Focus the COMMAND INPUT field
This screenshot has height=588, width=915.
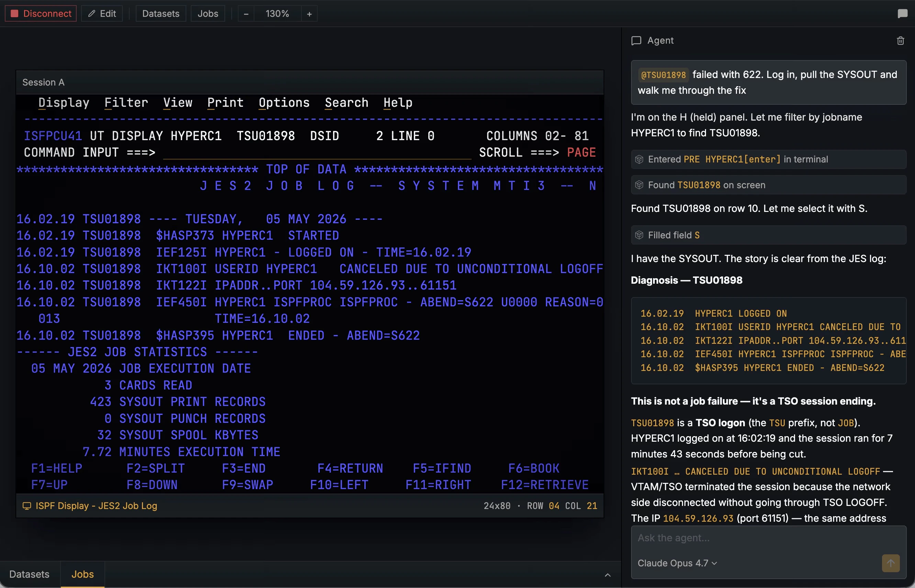(317, 152)
